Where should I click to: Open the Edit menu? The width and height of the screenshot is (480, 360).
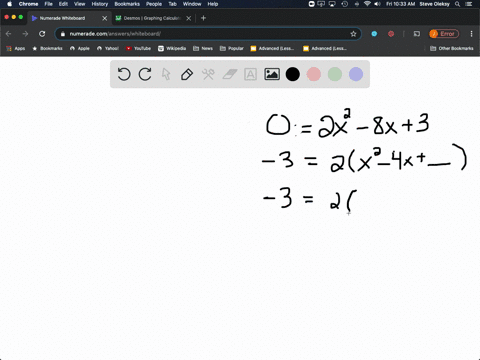click(63, 4)
